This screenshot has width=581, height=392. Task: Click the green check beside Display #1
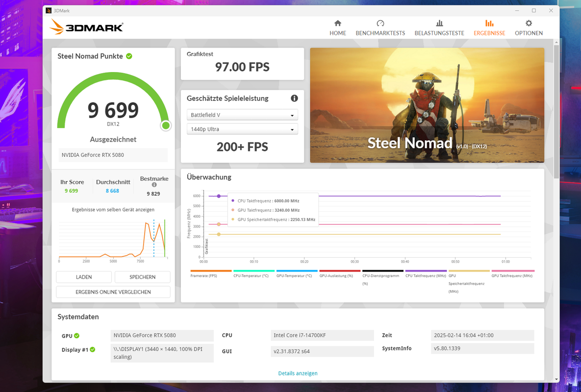coord(92,349)
